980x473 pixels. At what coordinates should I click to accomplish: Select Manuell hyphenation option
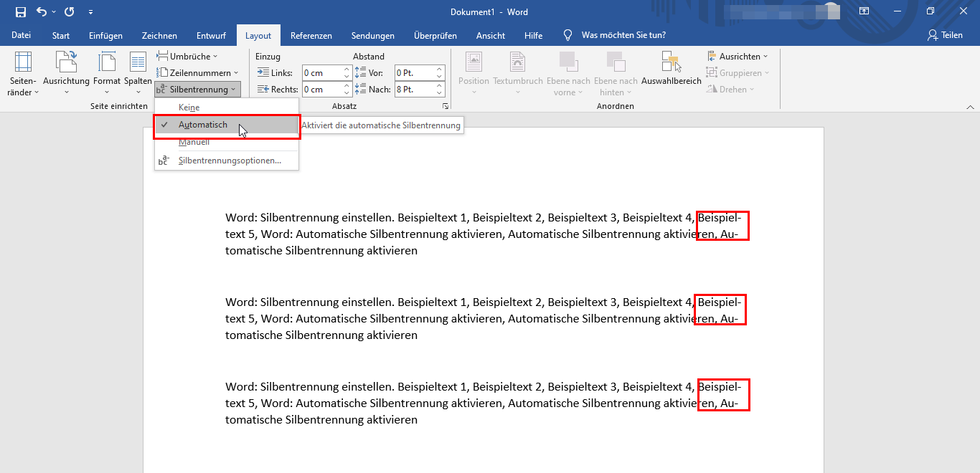pyautogui.click(x=227, y=142)
